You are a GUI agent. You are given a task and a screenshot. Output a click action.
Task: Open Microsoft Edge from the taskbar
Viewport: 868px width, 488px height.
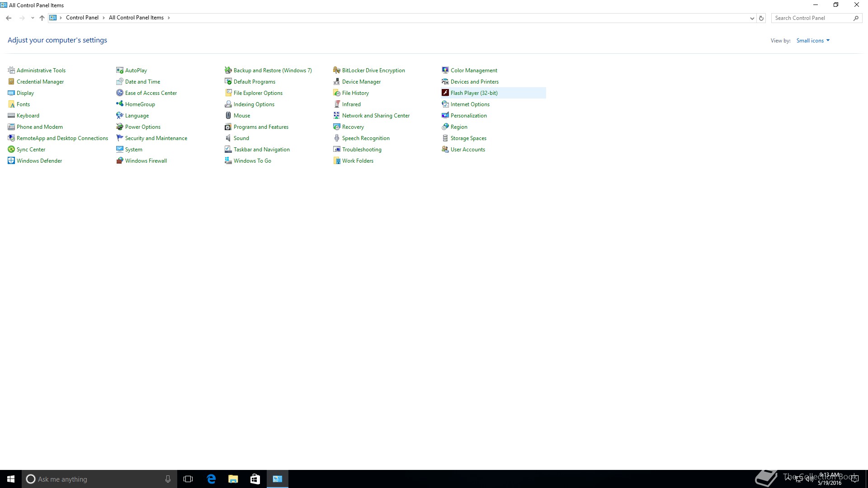click(211, 479)
